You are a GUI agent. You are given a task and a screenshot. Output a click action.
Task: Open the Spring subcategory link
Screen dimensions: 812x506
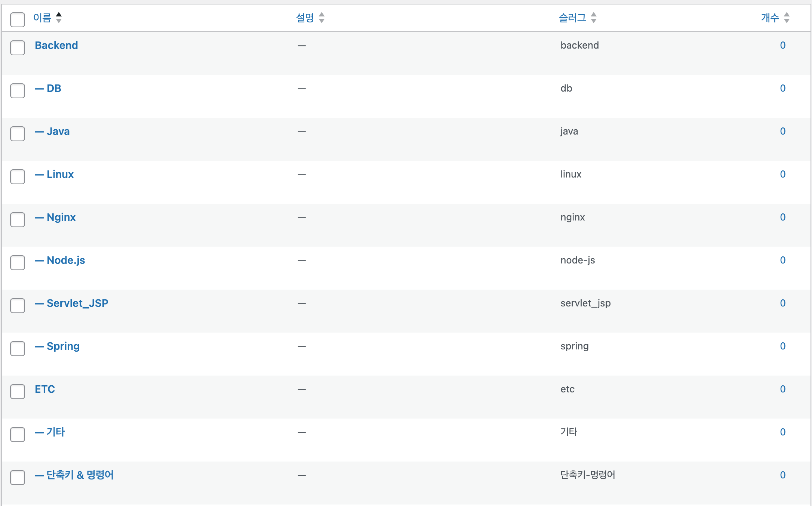pos(57,346)
